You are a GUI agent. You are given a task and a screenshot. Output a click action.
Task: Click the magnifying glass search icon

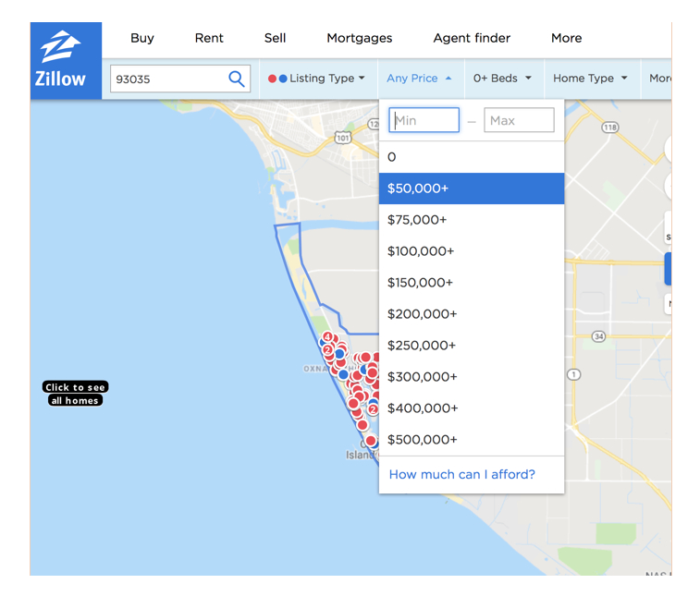coord(237,79)
